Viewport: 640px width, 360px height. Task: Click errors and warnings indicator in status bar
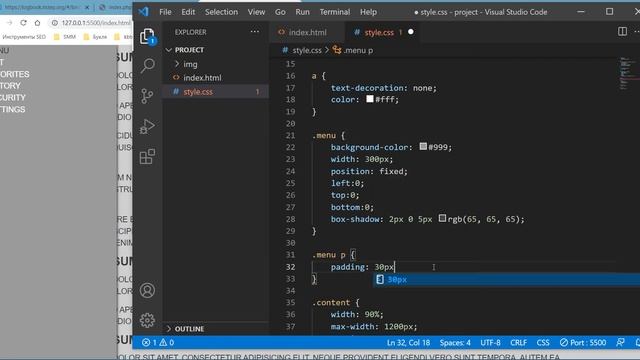(158, 342)
